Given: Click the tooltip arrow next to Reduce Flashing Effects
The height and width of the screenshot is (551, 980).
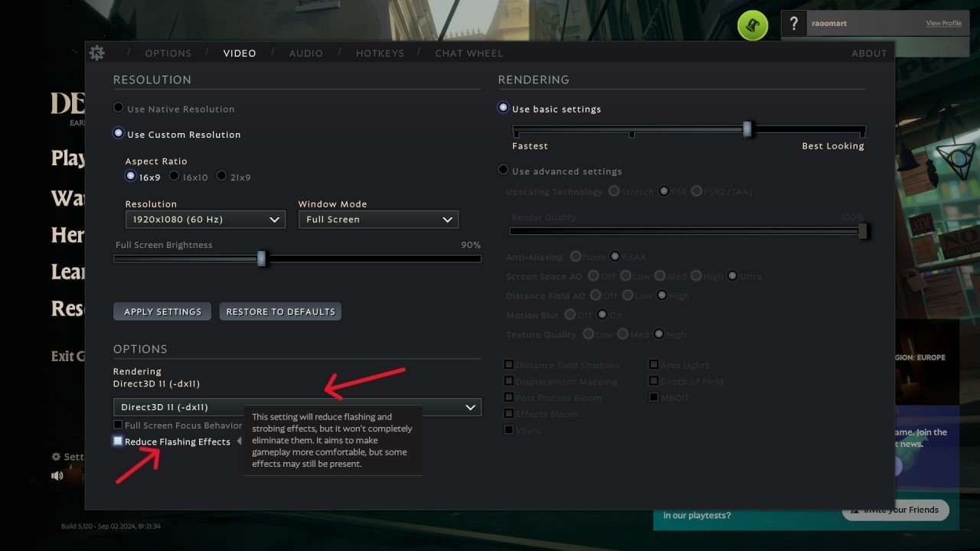Looking at the screenshot, I should (x=239, y=442).
